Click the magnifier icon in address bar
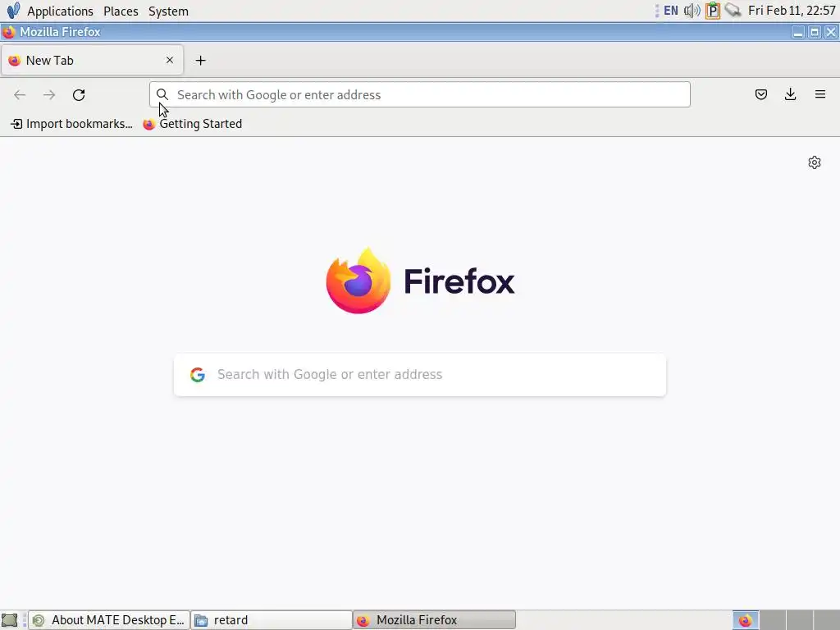840x630 pixels. [162, 95]
